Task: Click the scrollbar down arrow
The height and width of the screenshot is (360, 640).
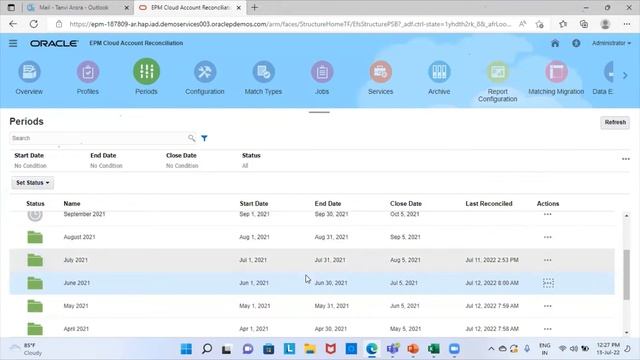Action: coord(627,333)
